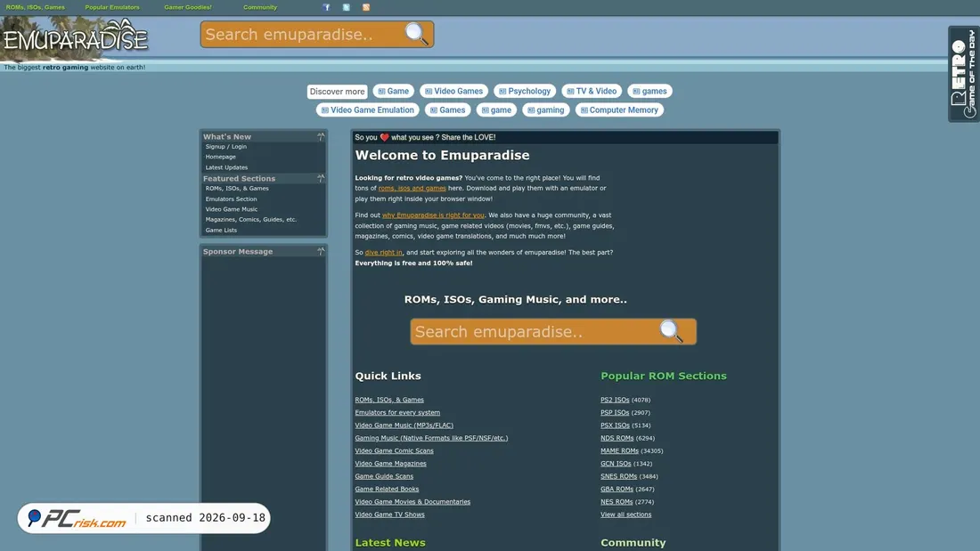Follow the 'dive right in' link

click(x=383, y=253)
